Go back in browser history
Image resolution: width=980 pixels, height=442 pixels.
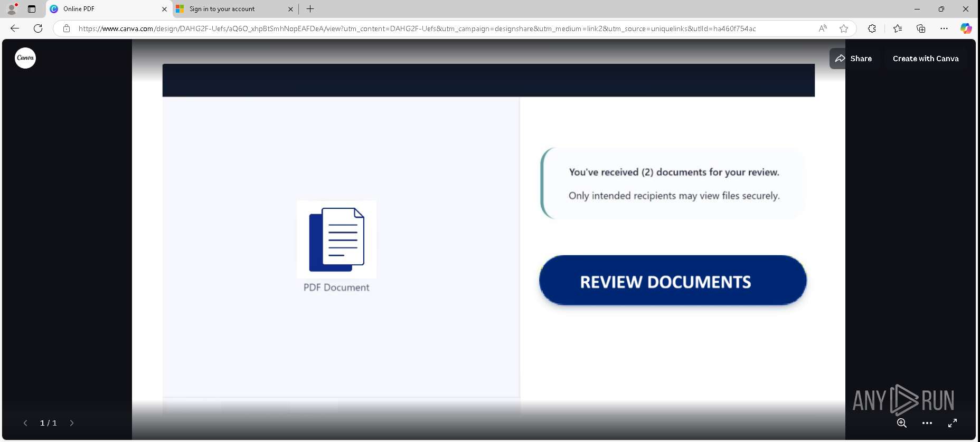click(15, 28)
